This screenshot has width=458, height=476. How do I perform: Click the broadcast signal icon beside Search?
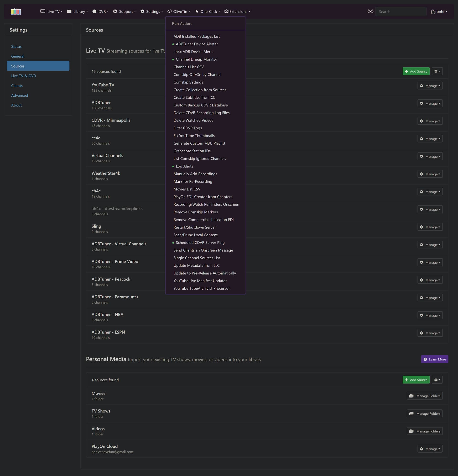370,11
